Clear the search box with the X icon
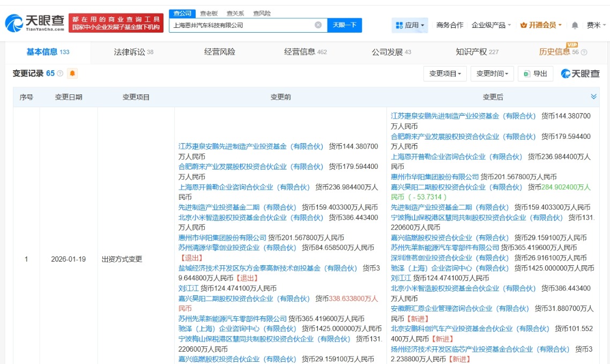 [x=318, y=25]
